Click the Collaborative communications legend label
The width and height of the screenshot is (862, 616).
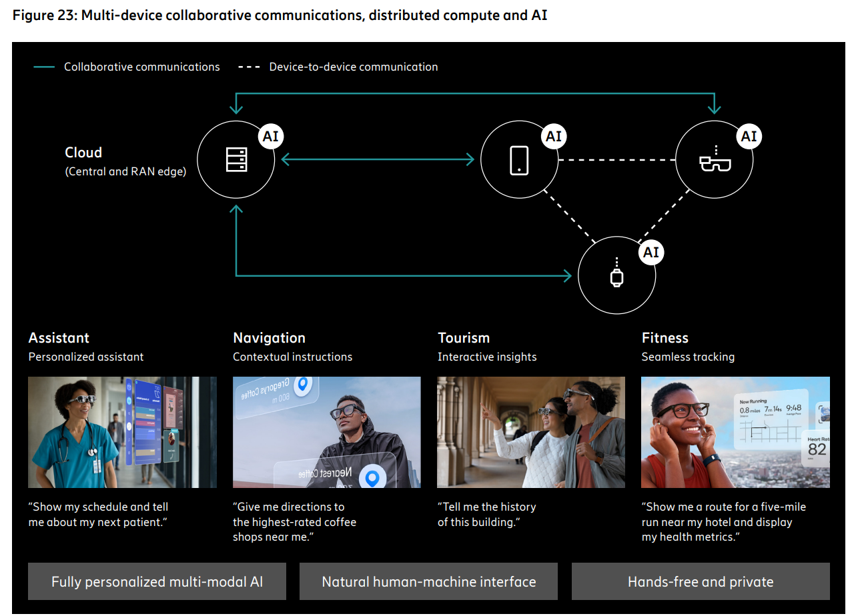(142, 67)
